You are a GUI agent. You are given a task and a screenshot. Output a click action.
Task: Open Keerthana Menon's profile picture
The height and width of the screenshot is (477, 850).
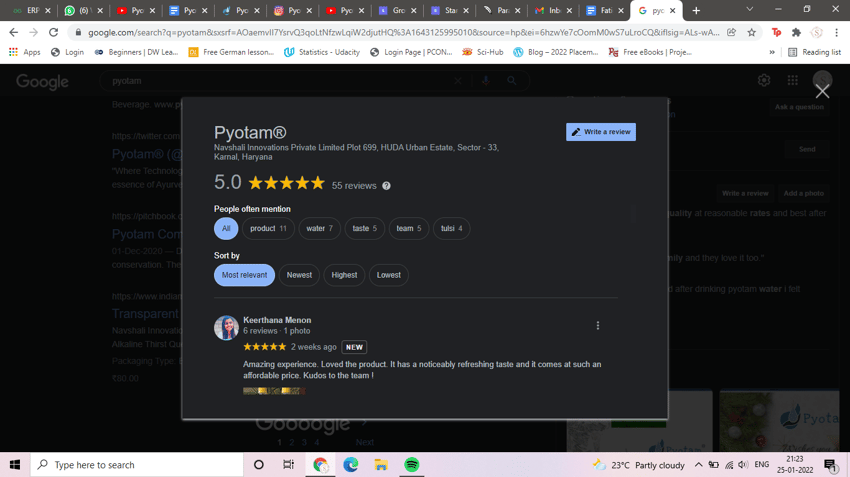[226, 328]
